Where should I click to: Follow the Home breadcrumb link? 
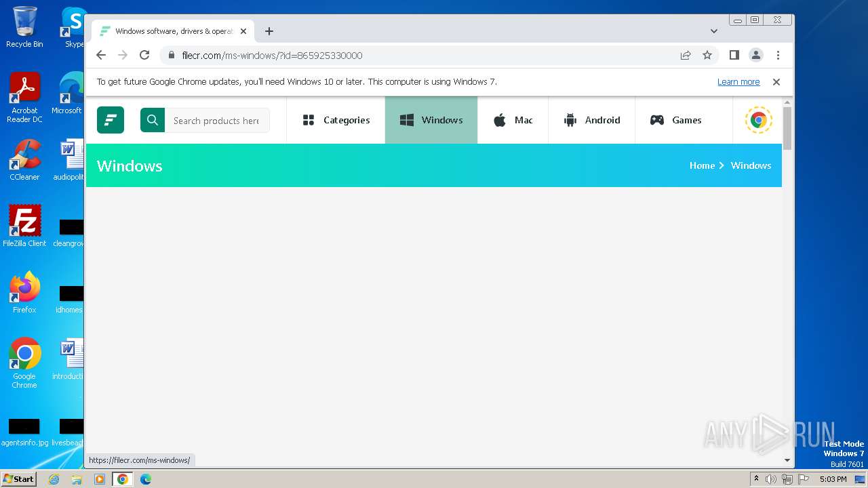(x=702, y=165)
